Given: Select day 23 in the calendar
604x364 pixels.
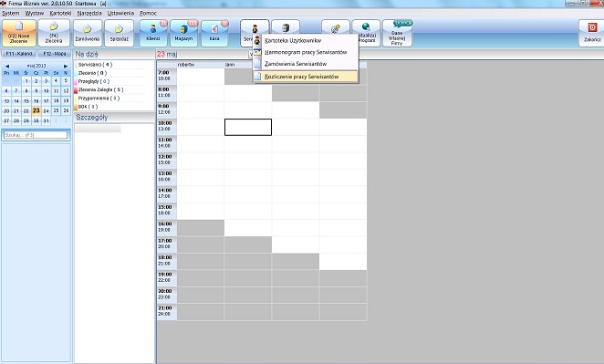Looking at the screenshot, I should [x=36, y=110].
